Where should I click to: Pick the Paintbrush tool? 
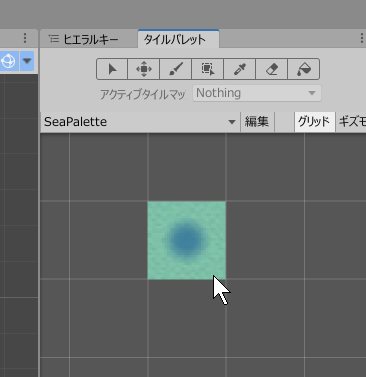pos(176,69)
